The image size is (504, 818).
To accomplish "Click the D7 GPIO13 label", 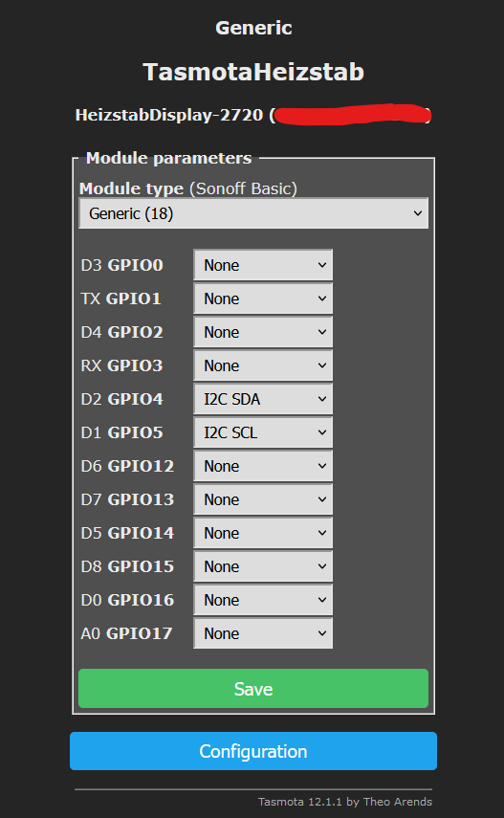I will pos(127,499).
